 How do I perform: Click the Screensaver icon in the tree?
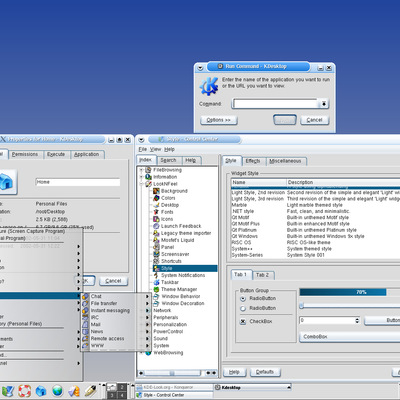[x=156, y=254]
